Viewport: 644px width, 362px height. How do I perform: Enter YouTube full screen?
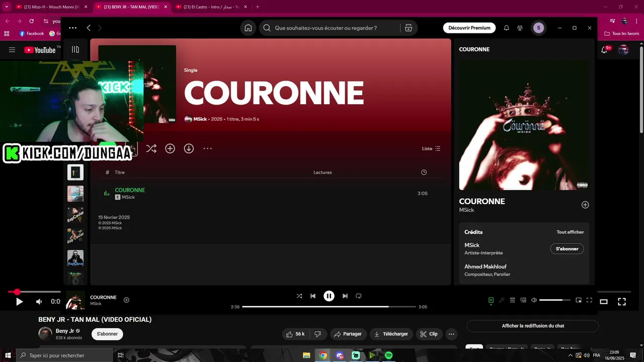(622, 302)
